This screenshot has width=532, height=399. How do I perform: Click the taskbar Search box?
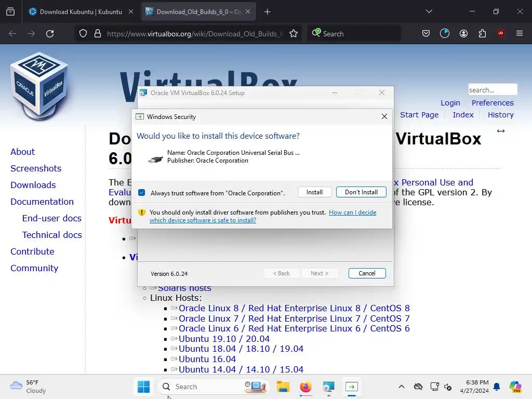pos(213,387)
